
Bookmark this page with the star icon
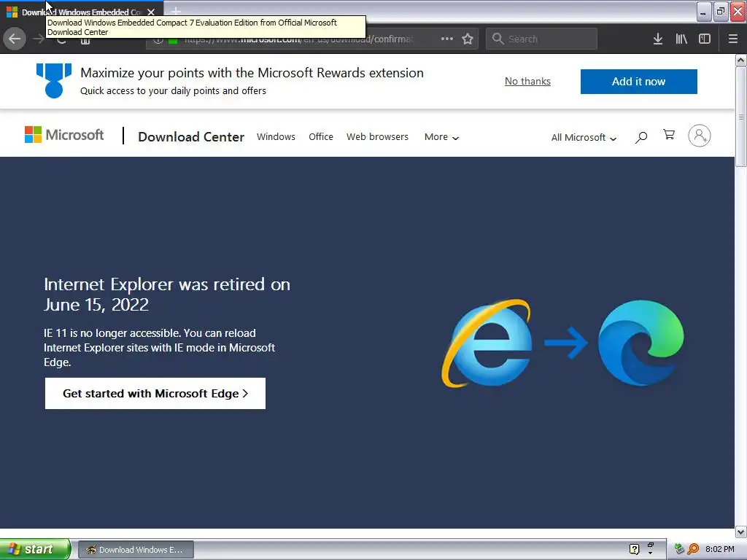click(468, 39)
